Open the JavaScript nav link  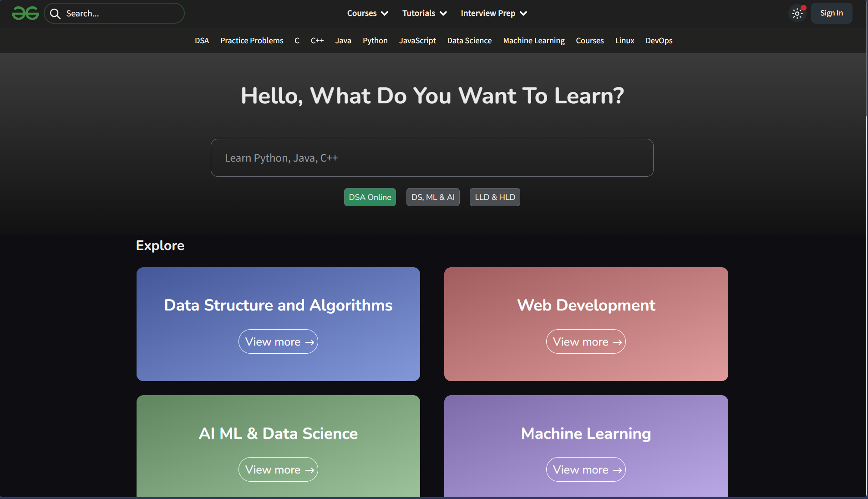(x=417, y=41)
